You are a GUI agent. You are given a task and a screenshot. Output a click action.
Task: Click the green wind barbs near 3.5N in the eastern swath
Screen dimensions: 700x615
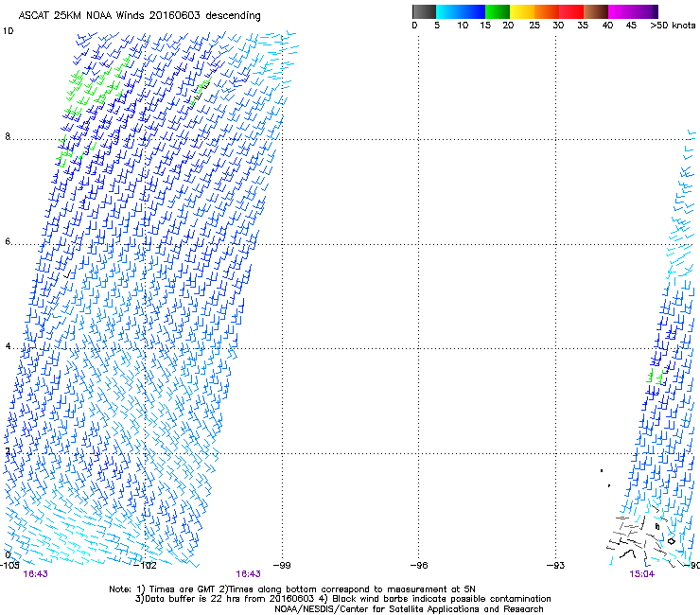coord(656,376)
